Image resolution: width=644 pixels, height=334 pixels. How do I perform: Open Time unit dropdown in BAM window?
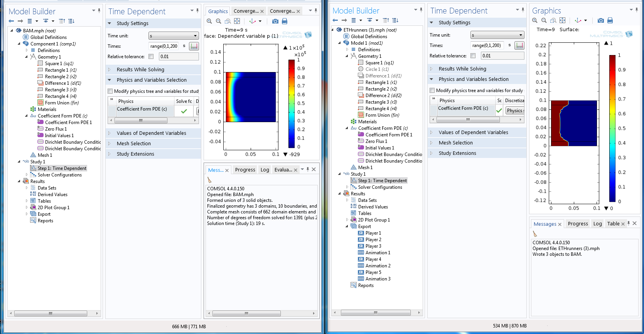tap(174, 36)
